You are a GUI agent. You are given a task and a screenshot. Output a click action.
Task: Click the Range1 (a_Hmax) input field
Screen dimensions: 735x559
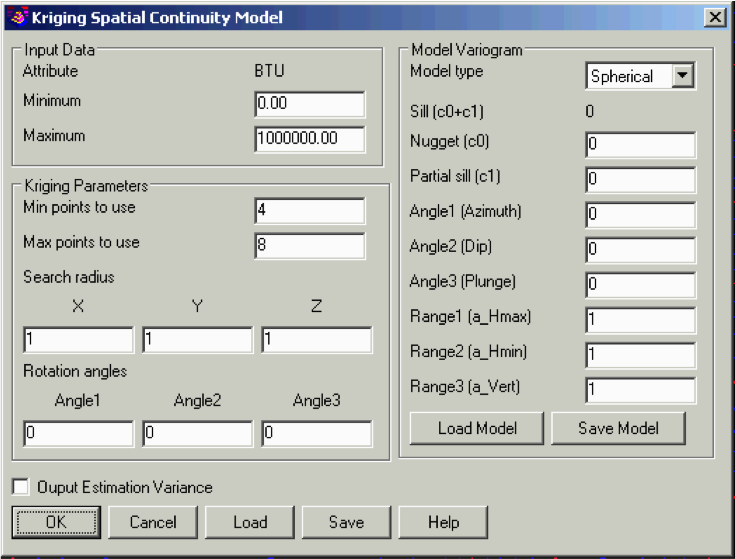click(640, 320)
